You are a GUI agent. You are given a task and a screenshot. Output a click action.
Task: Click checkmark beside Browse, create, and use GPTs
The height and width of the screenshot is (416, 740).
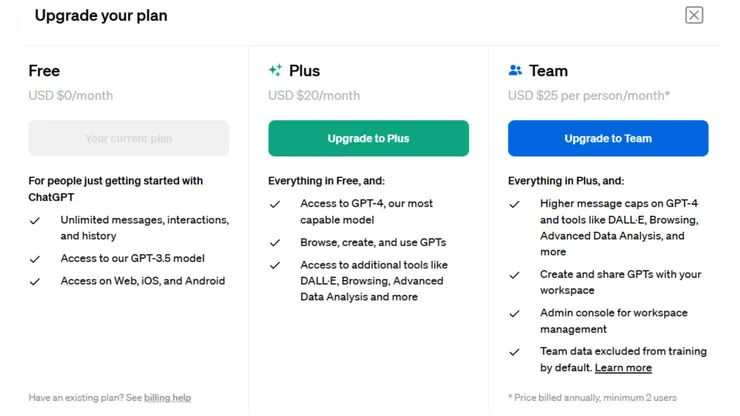point(275,243)
